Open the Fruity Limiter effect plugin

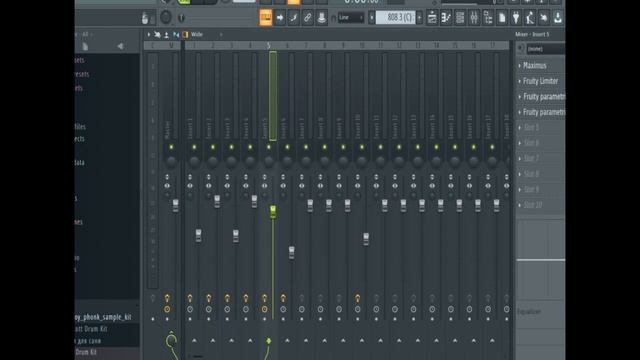(x=540, y=81)
